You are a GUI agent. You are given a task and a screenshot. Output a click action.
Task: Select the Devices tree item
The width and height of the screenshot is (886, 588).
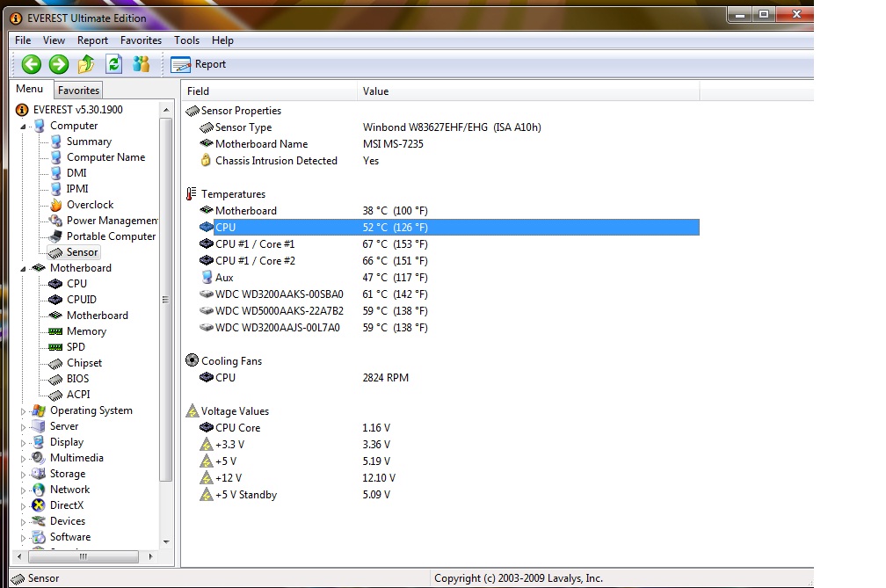click(67, 521)
